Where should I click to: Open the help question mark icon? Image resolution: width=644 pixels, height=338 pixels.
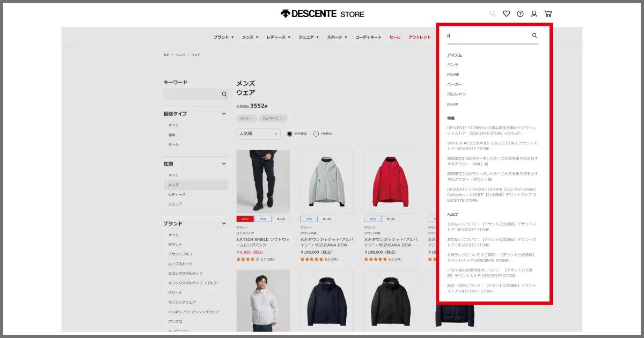pyautogui.click(x=520, y=14)
